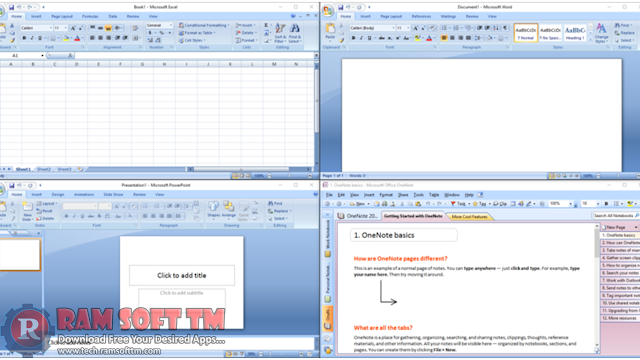Viewport: 640px width, 360px height.
Task: Open the Mailings tab in Word
Action: click(x=448, y=16)
